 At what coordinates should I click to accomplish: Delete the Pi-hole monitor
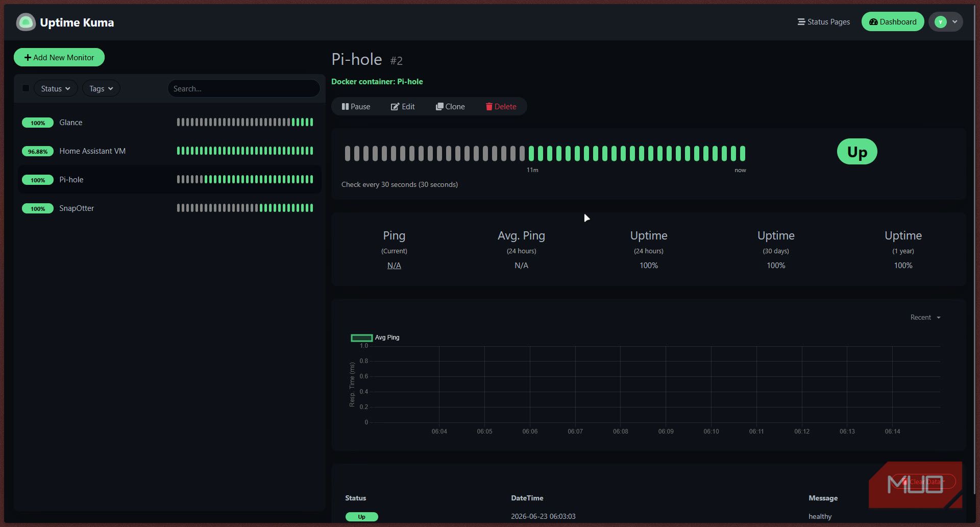501,106
